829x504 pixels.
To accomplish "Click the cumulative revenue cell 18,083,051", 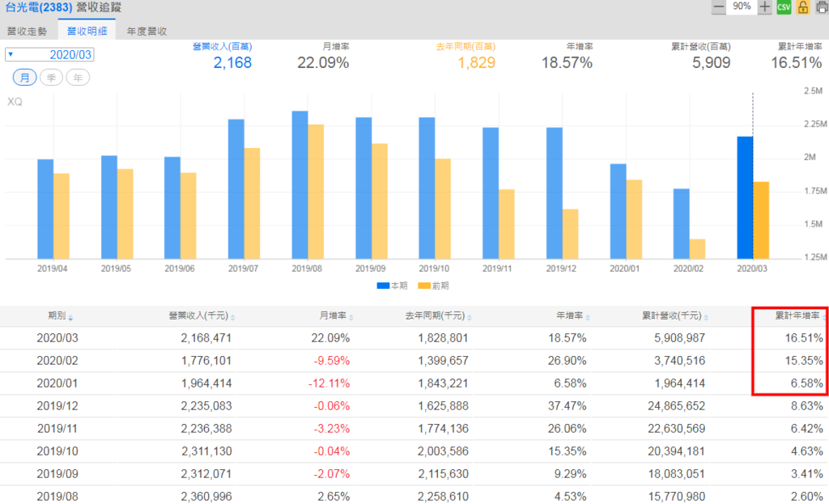I will [x=677, y=474].
